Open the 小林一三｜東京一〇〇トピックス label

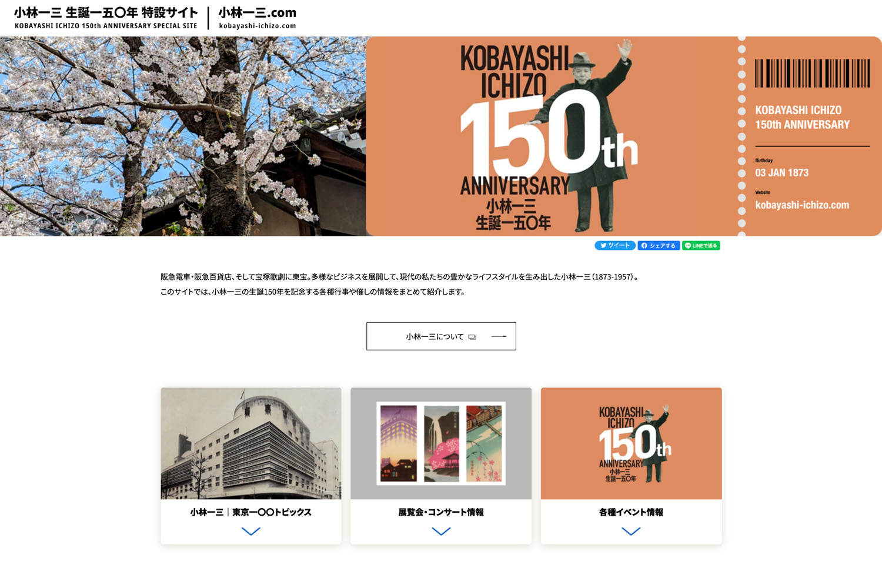251,512
